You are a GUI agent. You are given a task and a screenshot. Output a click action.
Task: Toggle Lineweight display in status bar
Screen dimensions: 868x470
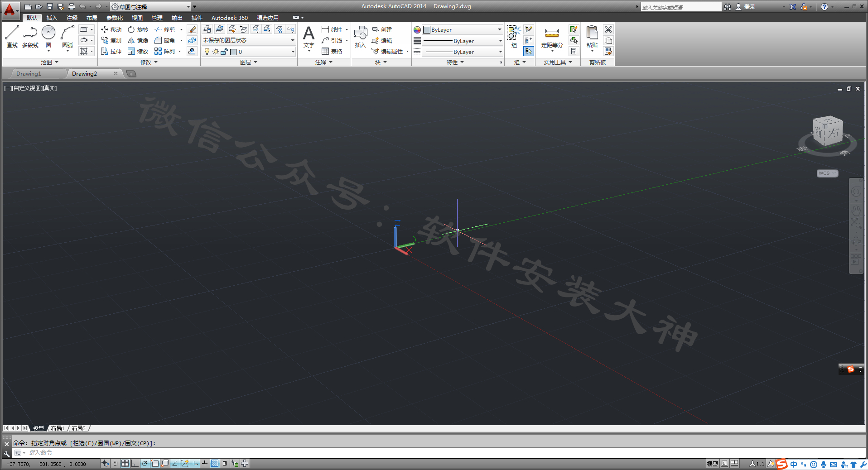205,463
